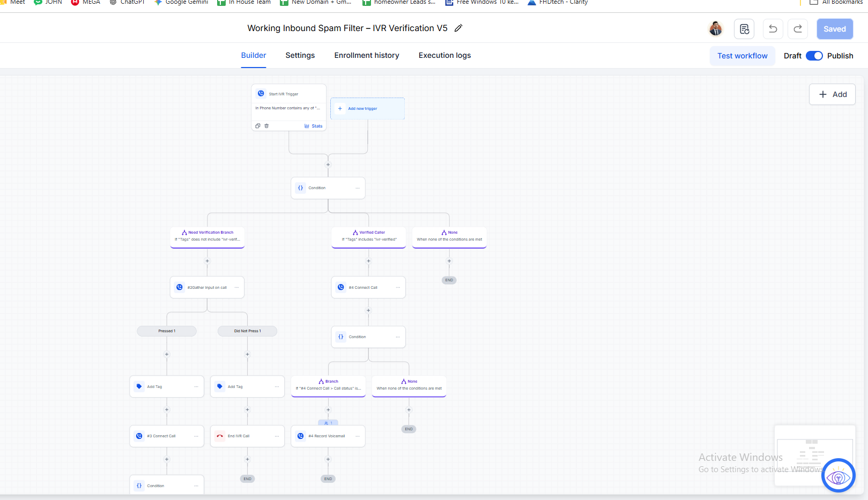Add step below Pressed 1
Viewport: 868px width, 500px height.
click(x=167, y=354)
